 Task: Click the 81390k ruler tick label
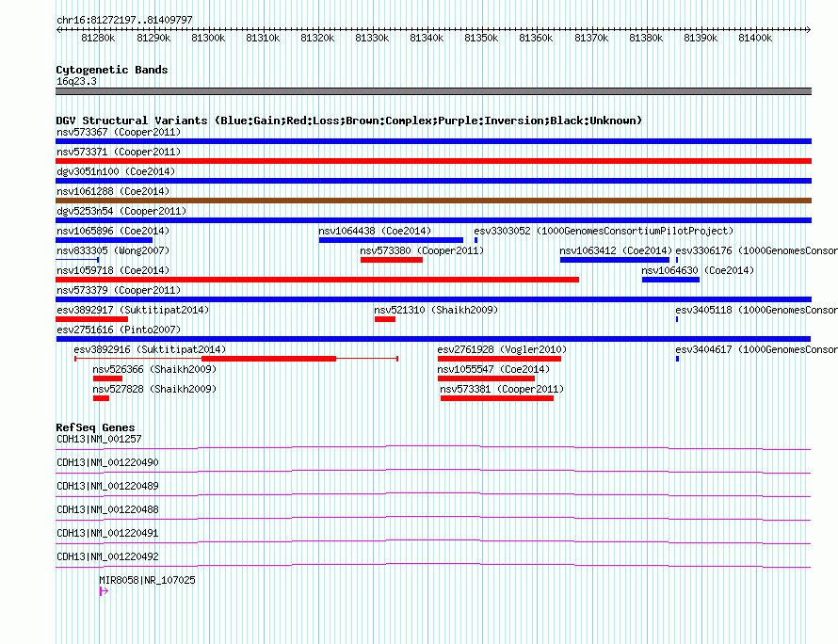pos(701,38)
